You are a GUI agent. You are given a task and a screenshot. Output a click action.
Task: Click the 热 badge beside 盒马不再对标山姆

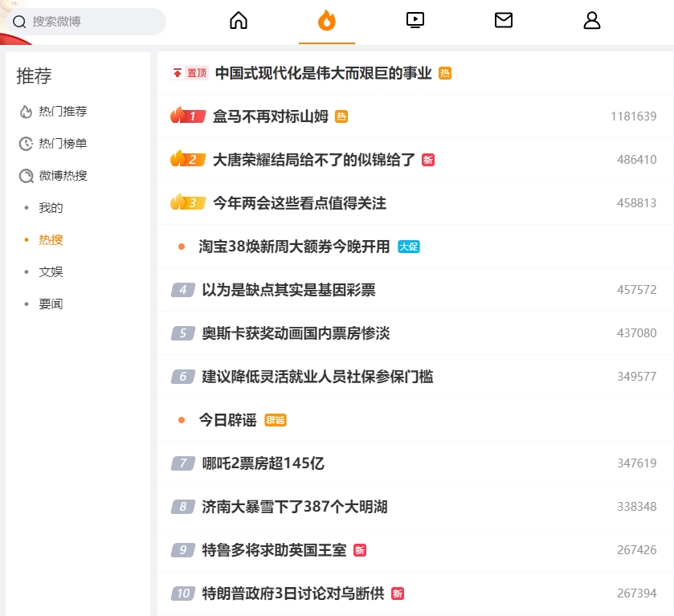tap(341, 116)
